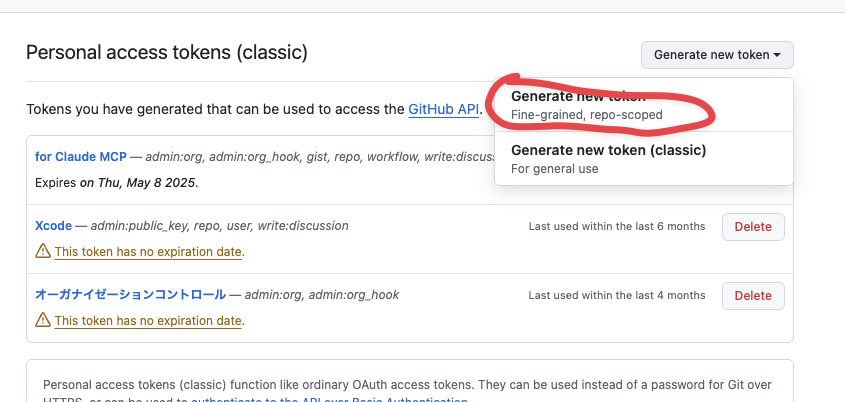
Task: Open the GitHub API link
Action: [443, 108]
